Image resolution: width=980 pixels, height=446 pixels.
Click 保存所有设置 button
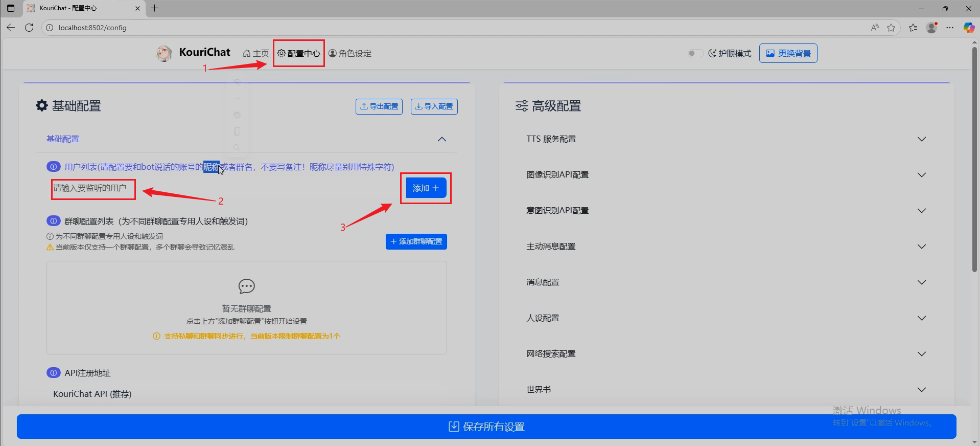coord(486,427)
